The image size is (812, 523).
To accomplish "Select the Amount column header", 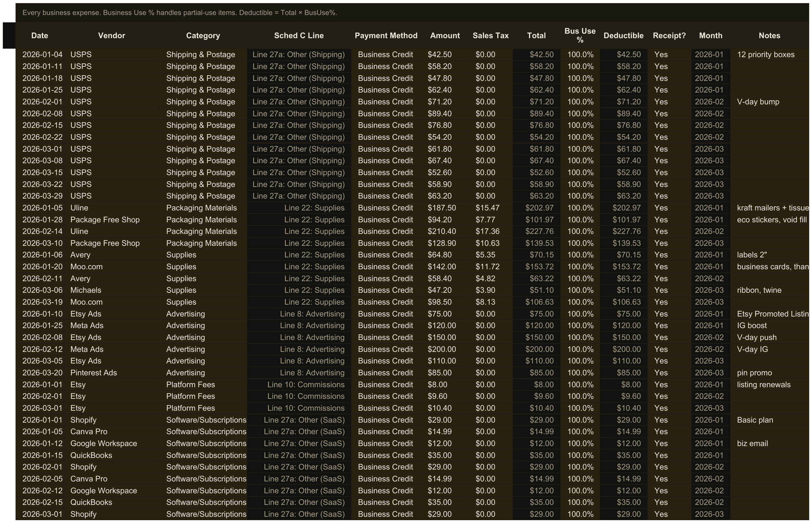I will [x=445, y=35].
